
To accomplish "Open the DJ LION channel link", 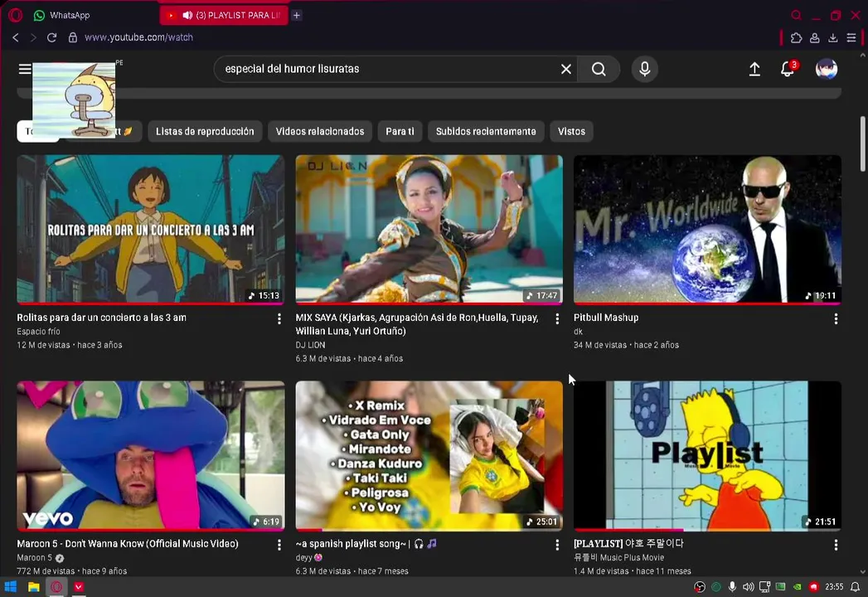I will 310,344.
